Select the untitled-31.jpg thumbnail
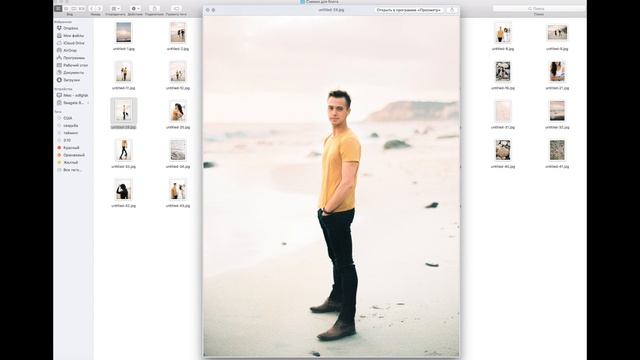 click(503, 111)
